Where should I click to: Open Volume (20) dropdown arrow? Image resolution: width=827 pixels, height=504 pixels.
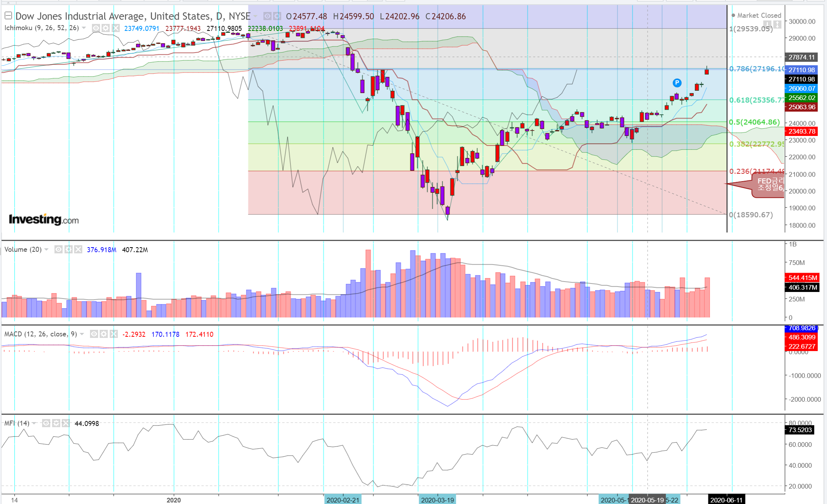pyautogui.click(x=46, y=249)
